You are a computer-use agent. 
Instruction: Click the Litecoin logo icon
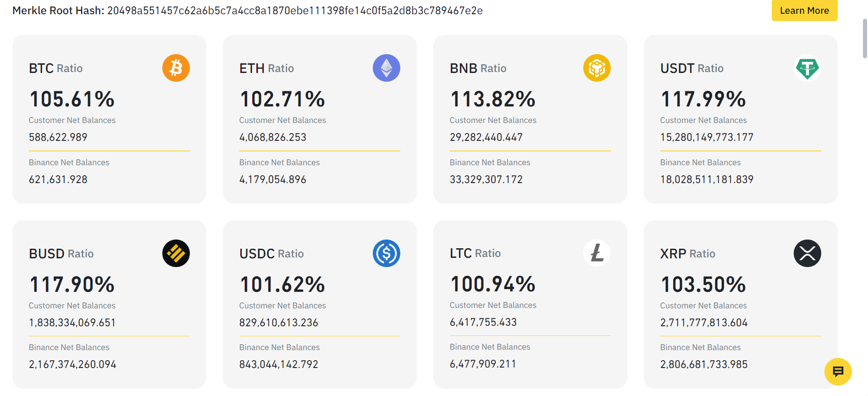click(x=597, y=253)
